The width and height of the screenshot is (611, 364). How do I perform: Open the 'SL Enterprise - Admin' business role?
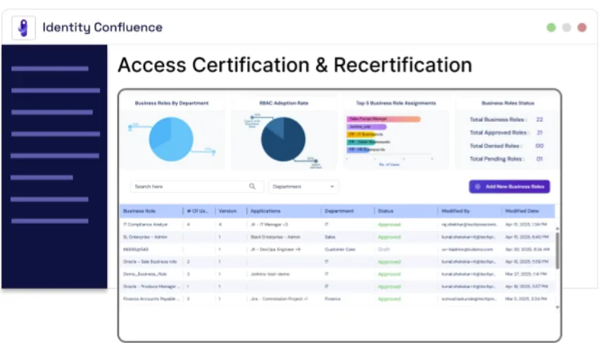tap(145, 237)
